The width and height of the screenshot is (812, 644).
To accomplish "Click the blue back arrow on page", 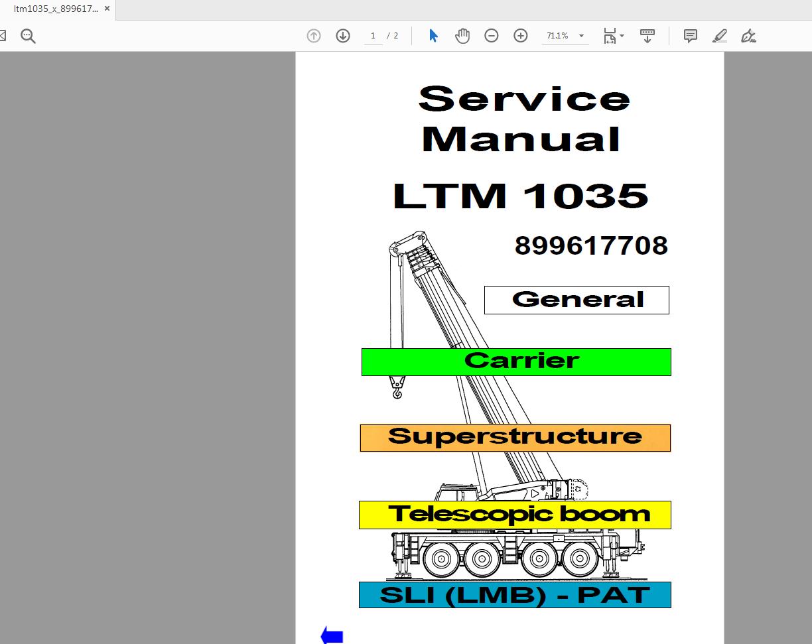I will (x=332, y=636).
